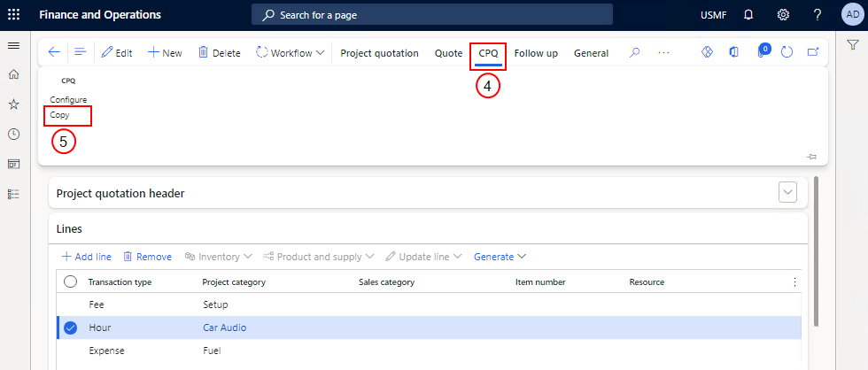The width and height of the screenshot is (868, 370).
Task: Sort by Transaction type column header
Action: click(x=120, y=282)
